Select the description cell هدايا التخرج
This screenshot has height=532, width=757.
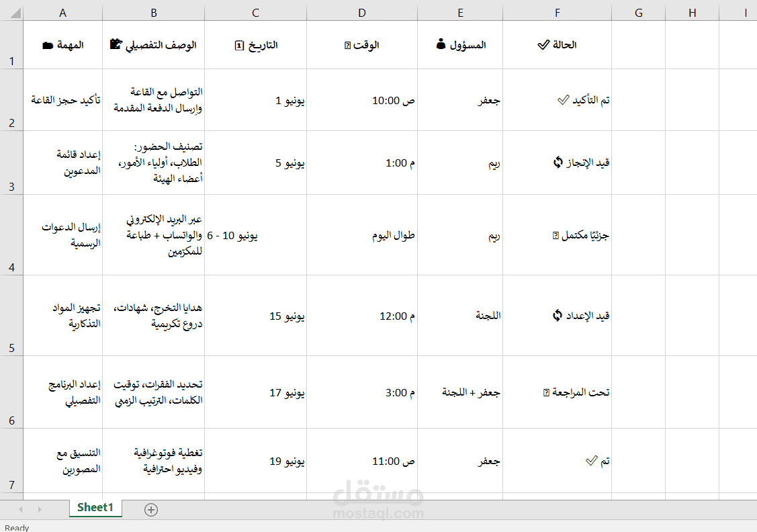[x=154, y=316]
